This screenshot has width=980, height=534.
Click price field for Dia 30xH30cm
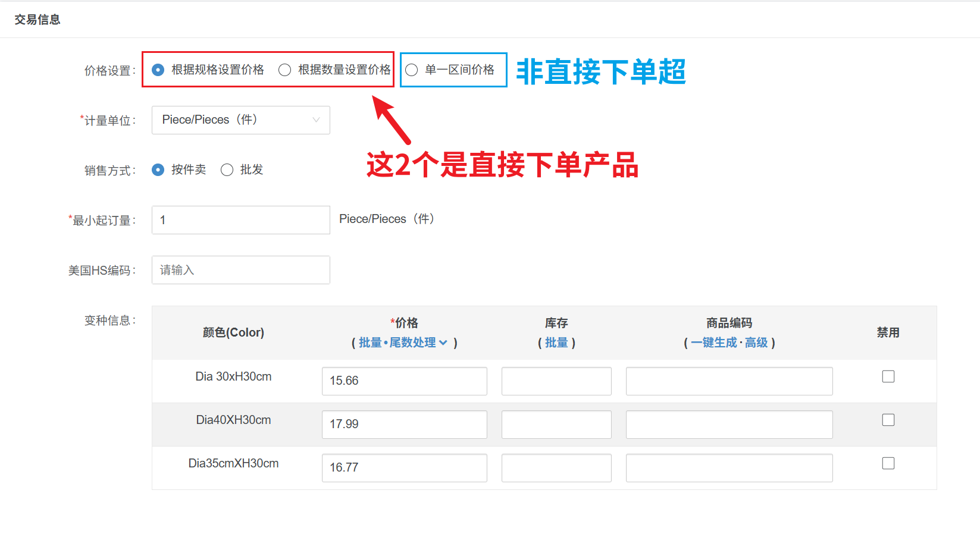(404, 381)
